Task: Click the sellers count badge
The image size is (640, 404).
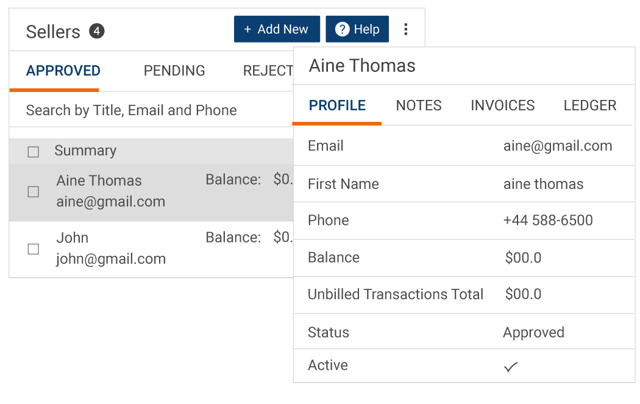Action: [96, 31]
